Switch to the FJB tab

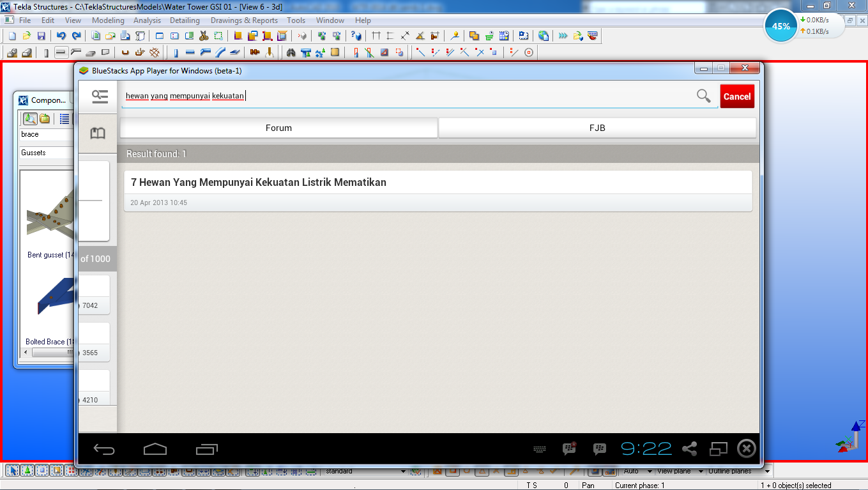597,128
